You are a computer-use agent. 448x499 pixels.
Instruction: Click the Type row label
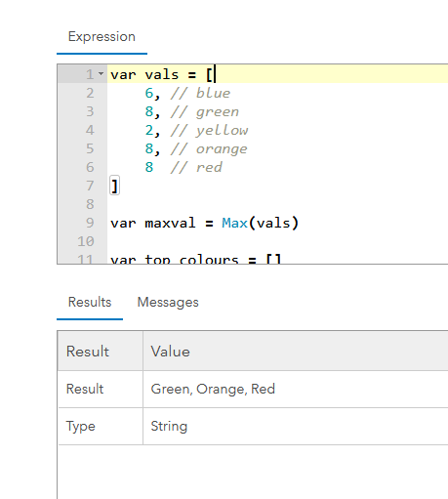81,426
